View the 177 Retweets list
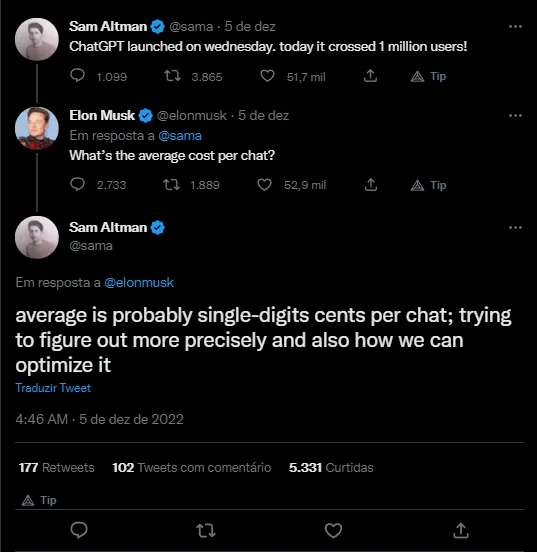The image size is (537, 552). (57, 468)
